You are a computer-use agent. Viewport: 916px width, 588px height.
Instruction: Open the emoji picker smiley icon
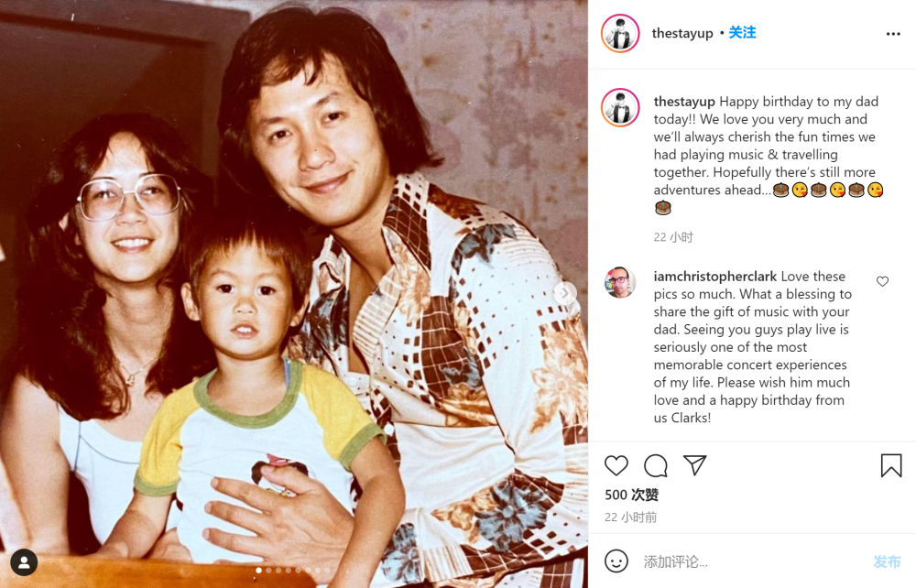[x=616, y=561]
